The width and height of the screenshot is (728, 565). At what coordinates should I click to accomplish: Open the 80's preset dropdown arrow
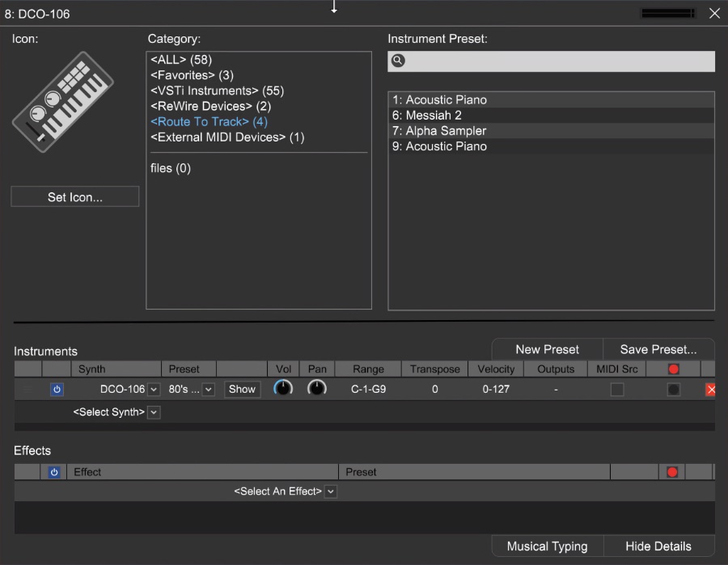tap(209, 390)
